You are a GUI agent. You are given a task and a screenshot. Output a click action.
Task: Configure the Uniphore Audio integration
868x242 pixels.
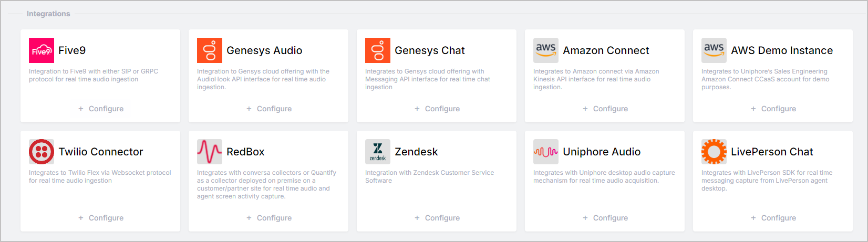[605, 218]
